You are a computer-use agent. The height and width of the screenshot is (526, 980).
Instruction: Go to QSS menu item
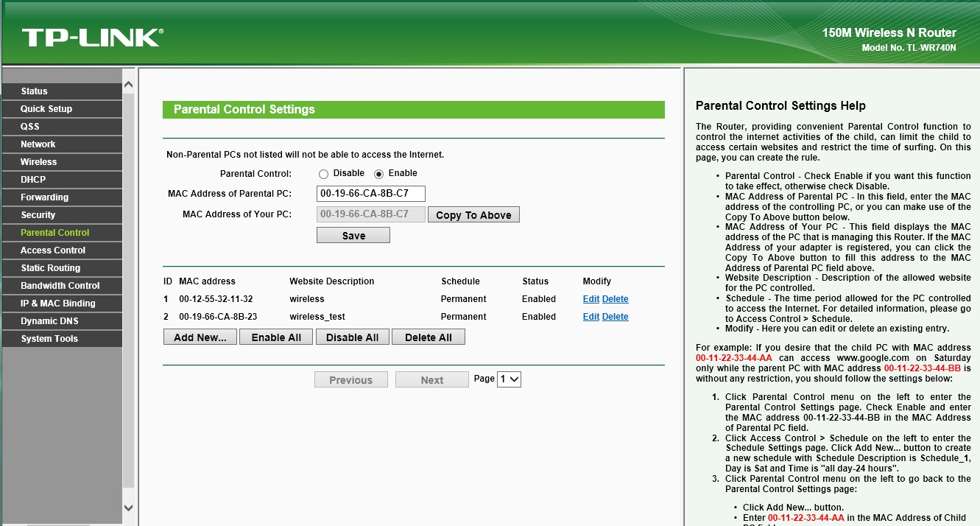tap(62, 127)
